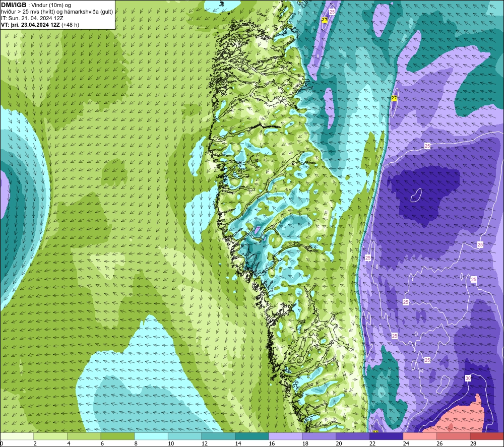Viewport: 504px width, 447px height.
Task: Click the DMI/IGB title in the legend box
Action: pos(14,5)
